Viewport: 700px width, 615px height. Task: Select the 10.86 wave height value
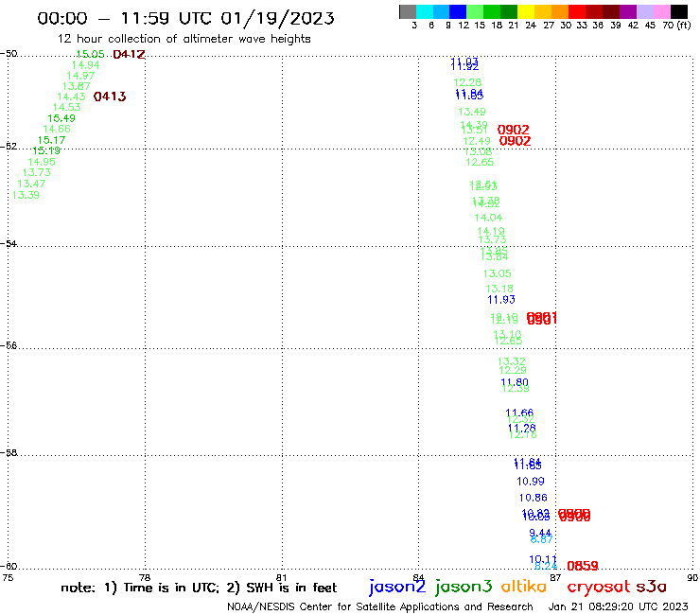[x=533, y=498]
